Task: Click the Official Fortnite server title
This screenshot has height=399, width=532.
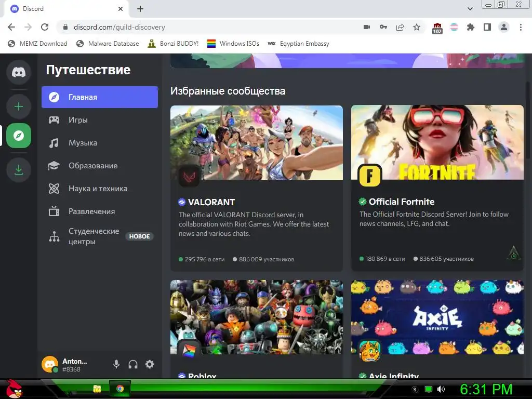Action: click(x=402, y=202)
